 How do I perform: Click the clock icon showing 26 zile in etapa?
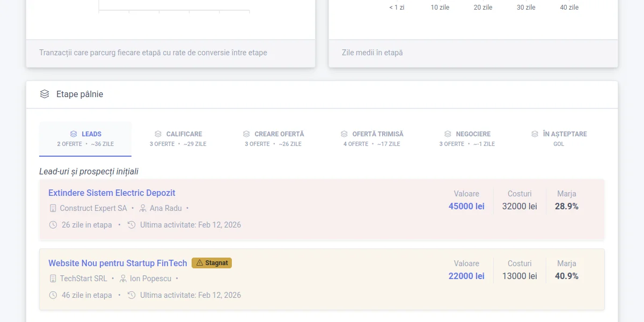pyautogui.click(x=53, y=225)
